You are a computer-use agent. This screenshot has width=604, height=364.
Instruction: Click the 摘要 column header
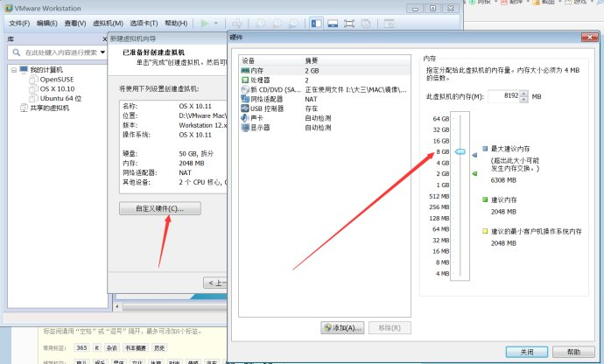(312, 61)
